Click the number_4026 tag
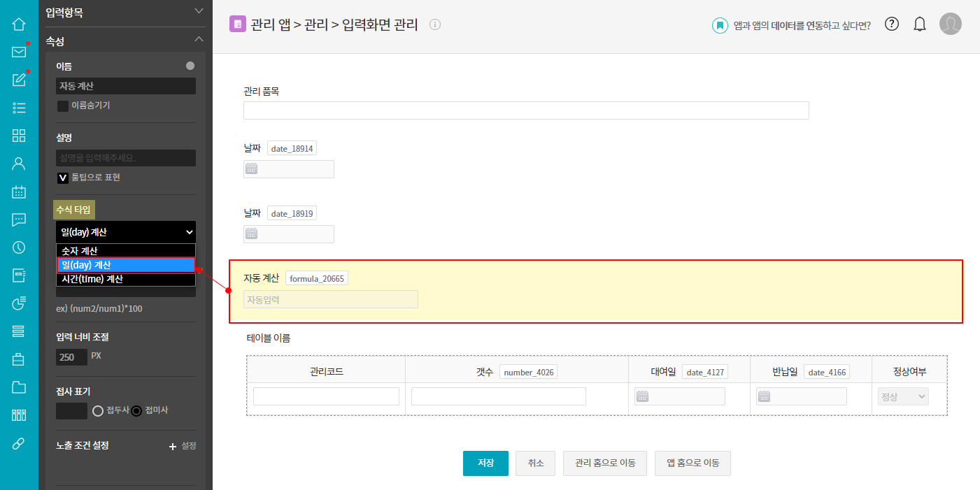980x490 pixels. 529,372
